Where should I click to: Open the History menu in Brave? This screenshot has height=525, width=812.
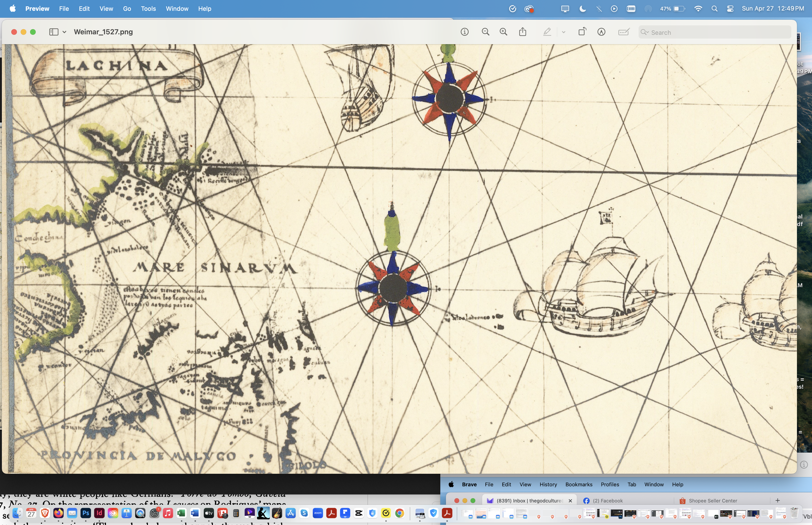coord(548,484)
